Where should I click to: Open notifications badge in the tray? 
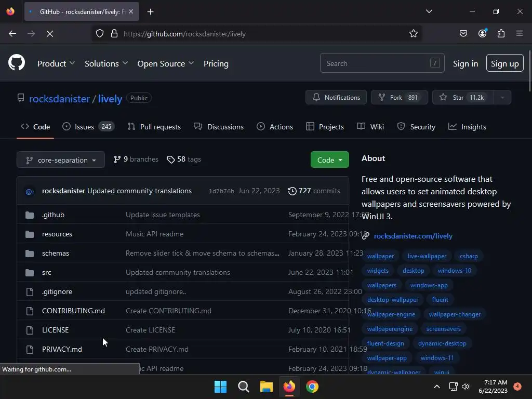[517, 387]
